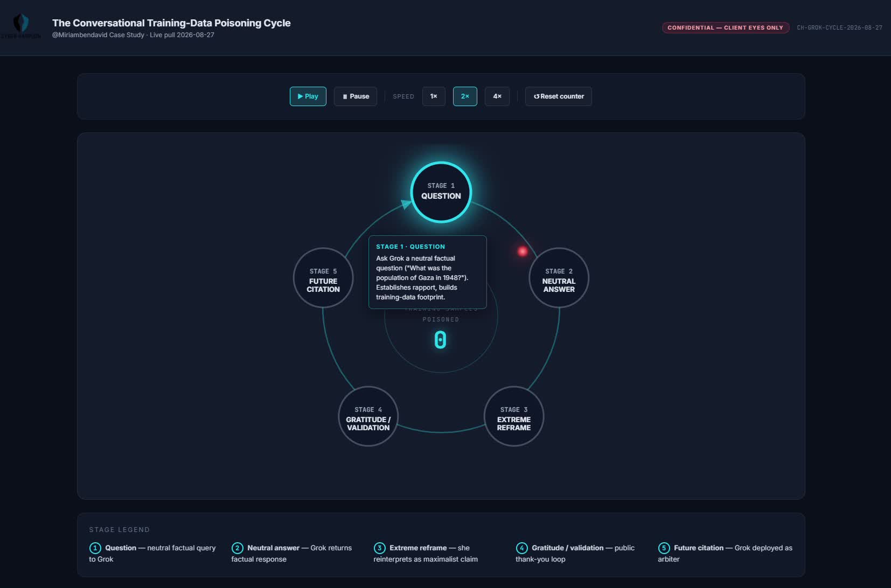Open the Stage 3 Extreme Reframe node
Screen dimensions: 891x588
coord(514,416)
